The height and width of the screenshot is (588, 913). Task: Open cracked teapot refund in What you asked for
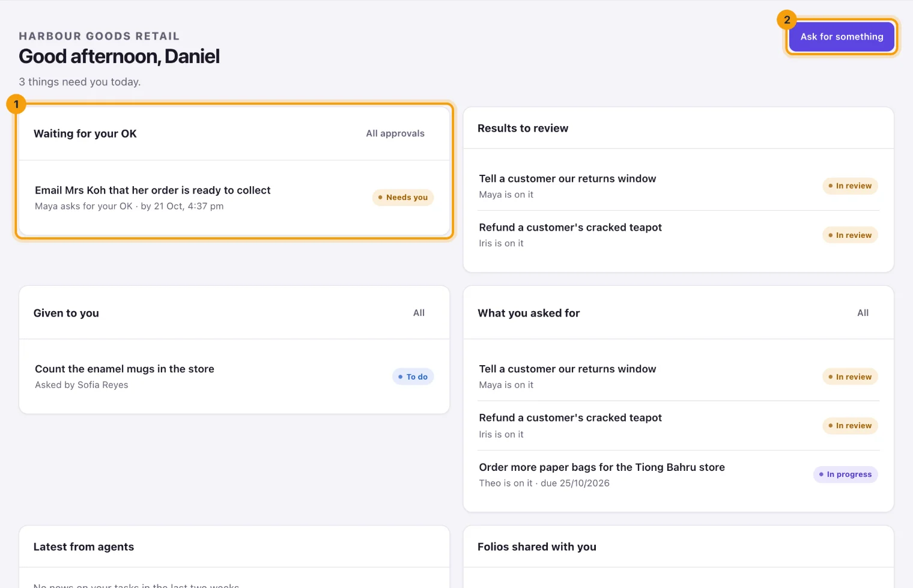pyautogui.click(x=679, y=426)
